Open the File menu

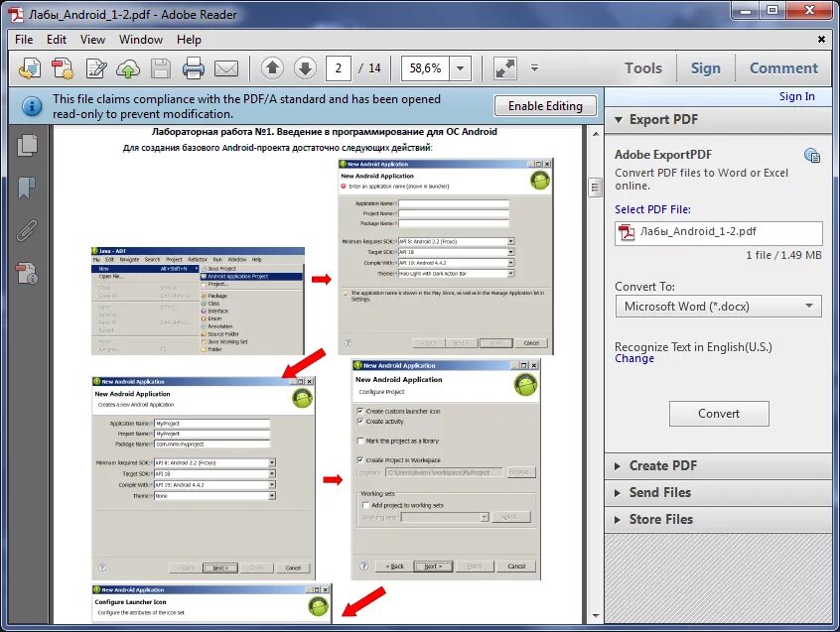(x=24, y=40)
